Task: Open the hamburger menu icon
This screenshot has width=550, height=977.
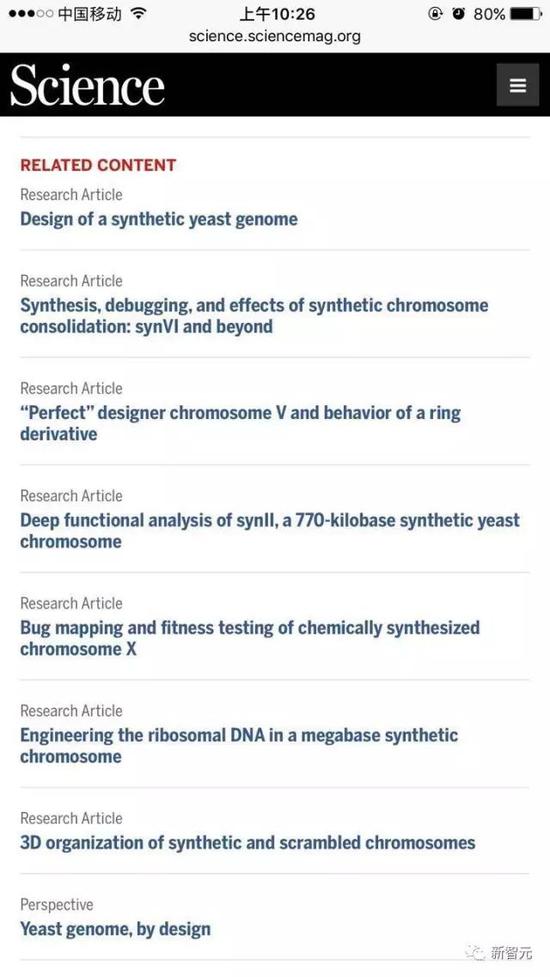Action: pos(518,85)
